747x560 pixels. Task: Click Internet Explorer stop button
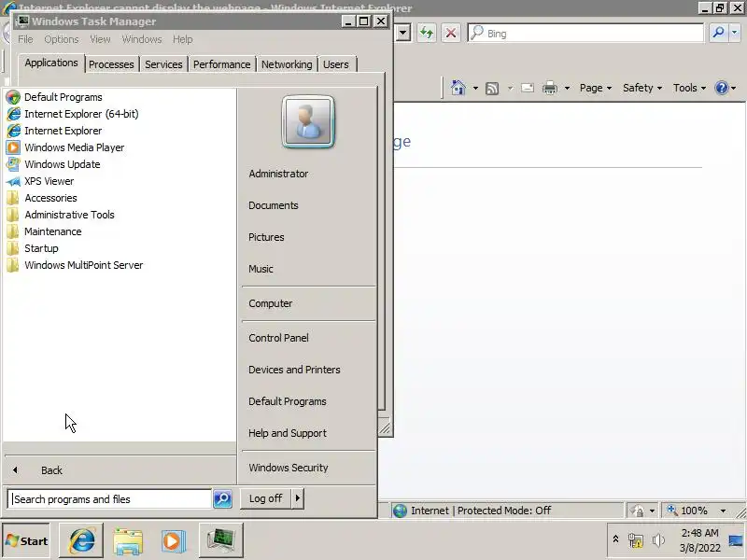tap(451, 33)
